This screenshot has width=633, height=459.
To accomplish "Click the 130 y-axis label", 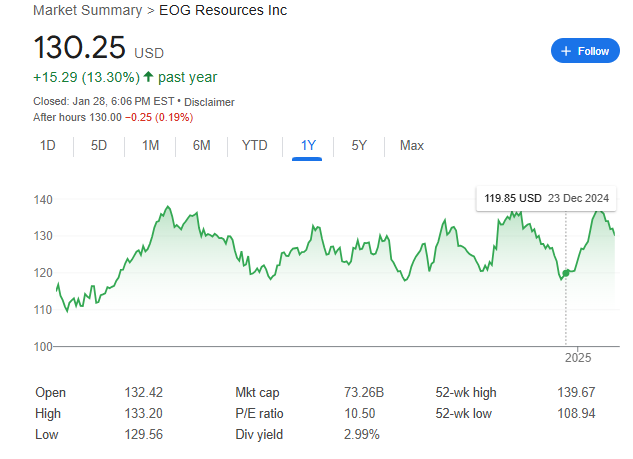I will 43,236.
